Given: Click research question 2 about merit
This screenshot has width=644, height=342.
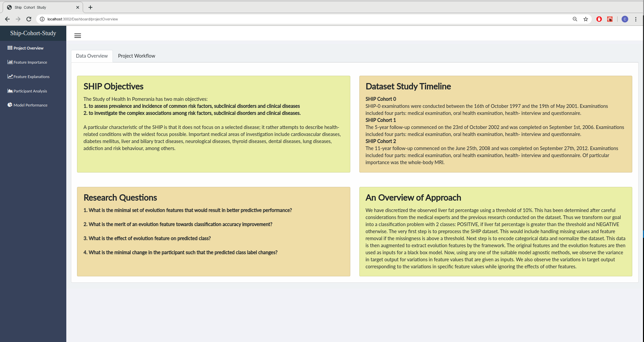Looking at the screenshot, I should [x=178, y=224].
